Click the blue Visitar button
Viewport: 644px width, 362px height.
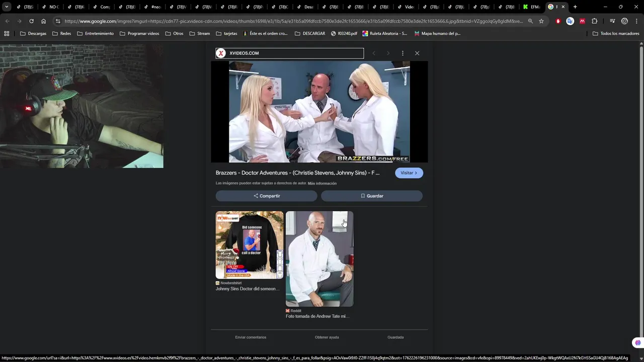click(409, 173)
